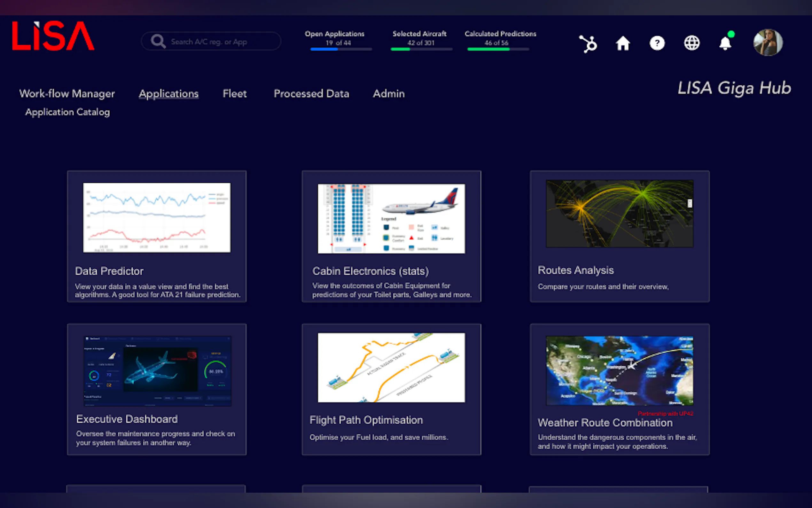Click the Calculated Predictions progress indicator

(x=498, y=49)
